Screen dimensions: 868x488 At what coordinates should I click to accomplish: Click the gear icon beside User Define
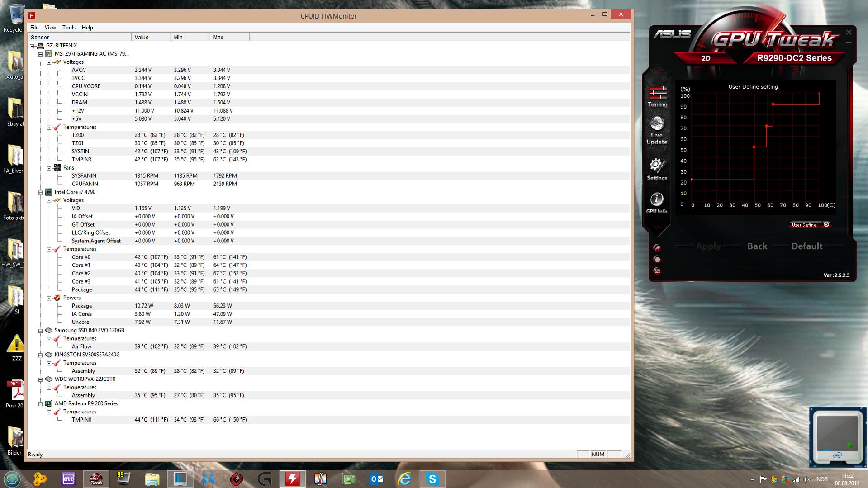[826, 225]
